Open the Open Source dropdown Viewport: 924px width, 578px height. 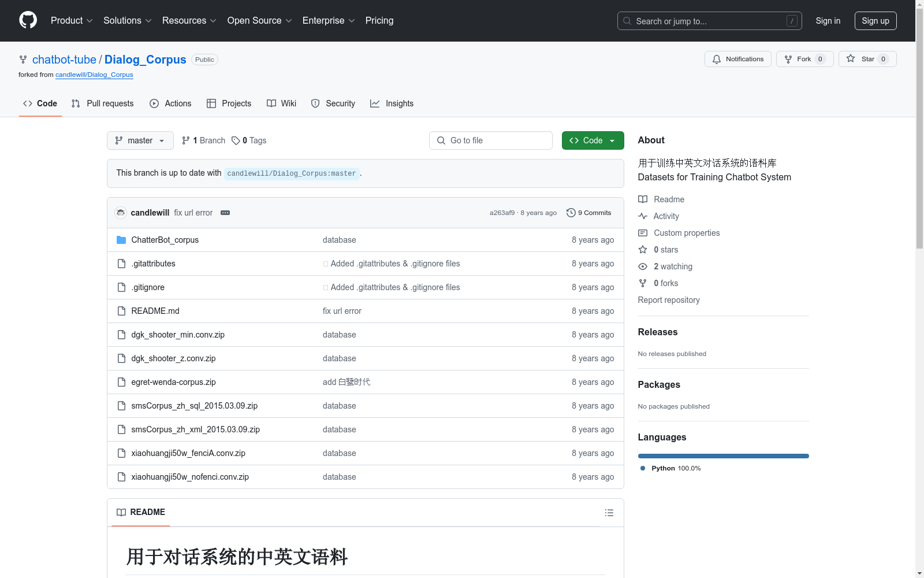(x=260, y=21)
